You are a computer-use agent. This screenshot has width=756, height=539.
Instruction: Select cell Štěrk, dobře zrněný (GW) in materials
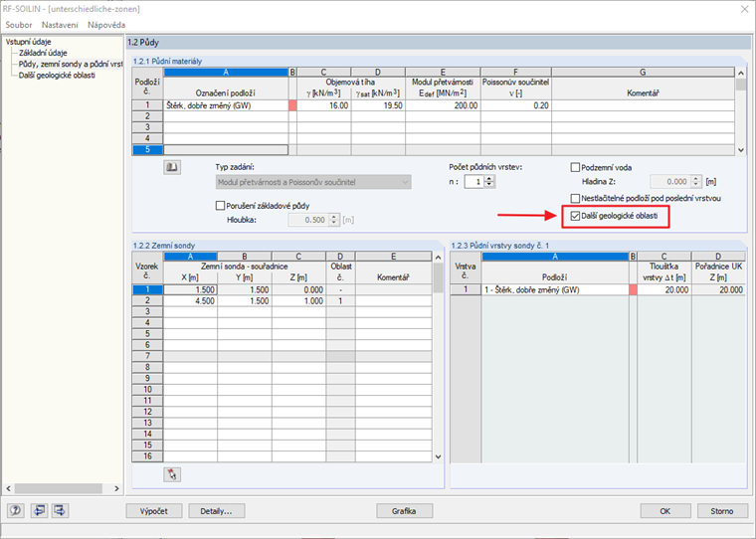coord(226,105)
